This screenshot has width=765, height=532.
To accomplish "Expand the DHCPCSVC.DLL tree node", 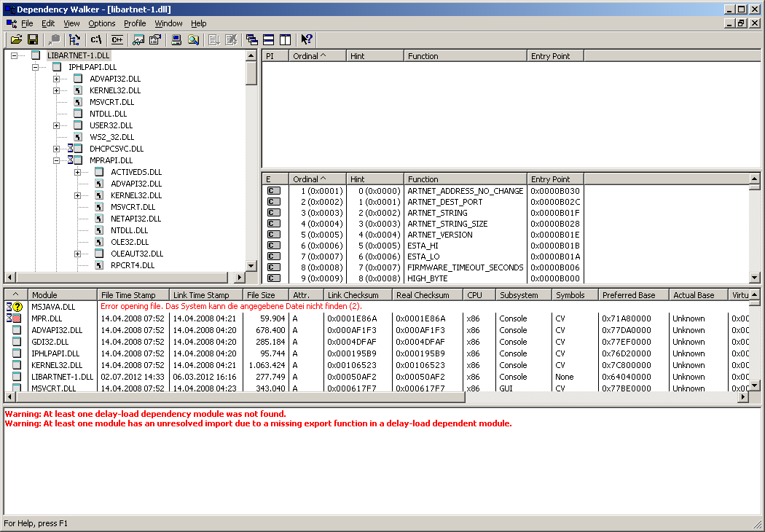I will (57, 149).
